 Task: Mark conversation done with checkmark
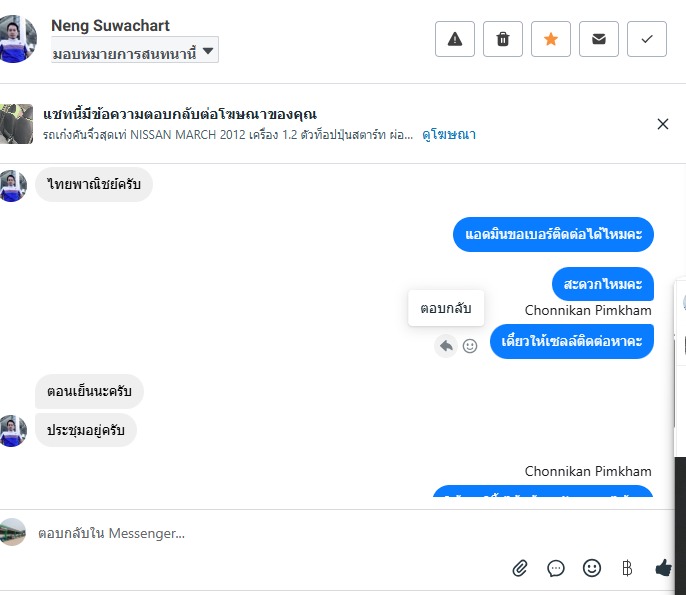(x=647, y=39)
